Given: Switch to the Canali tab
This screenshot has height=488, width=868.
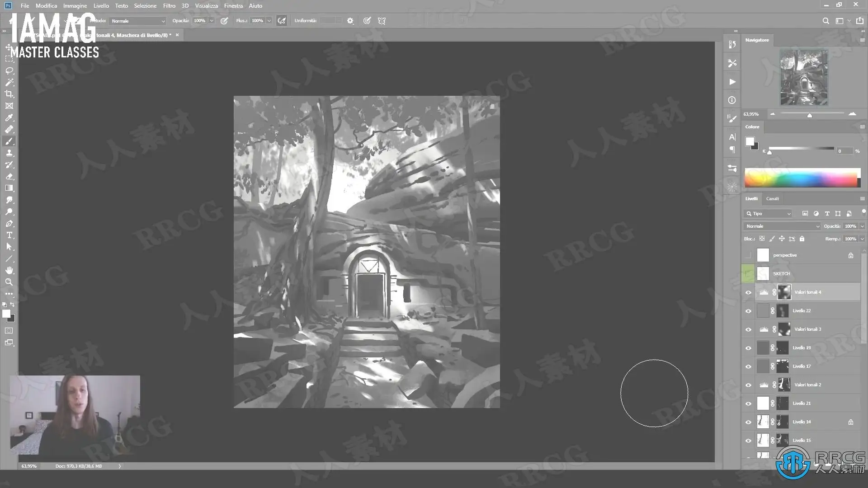Looking at the screenshot, I should click(772, 198).
